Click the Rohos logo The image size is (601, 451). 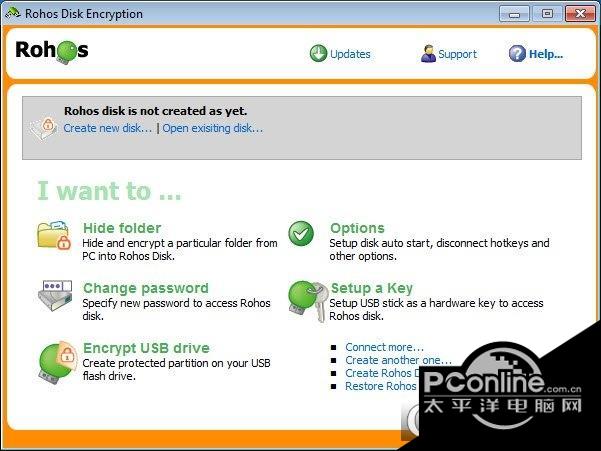click(52, 51)
